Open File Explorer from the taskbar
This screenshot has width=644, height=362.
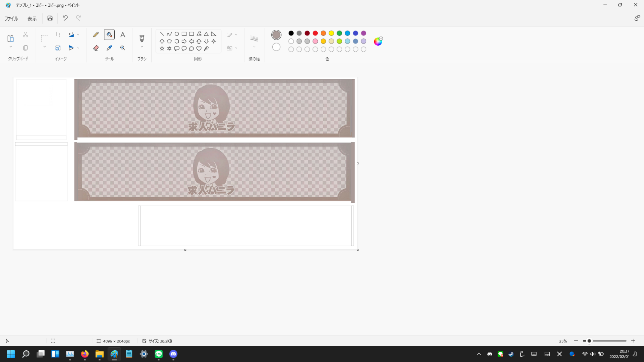pos(99,354)
